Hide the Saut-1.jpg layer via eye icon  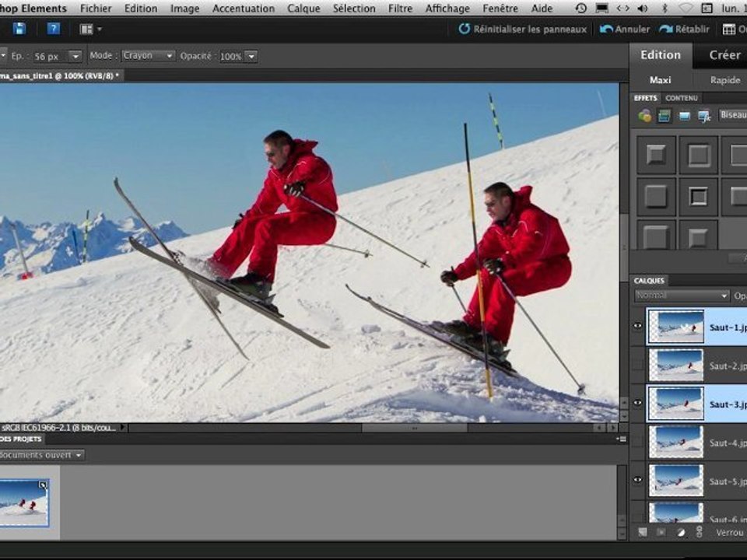pyautogui.click(x=637, y=326)
